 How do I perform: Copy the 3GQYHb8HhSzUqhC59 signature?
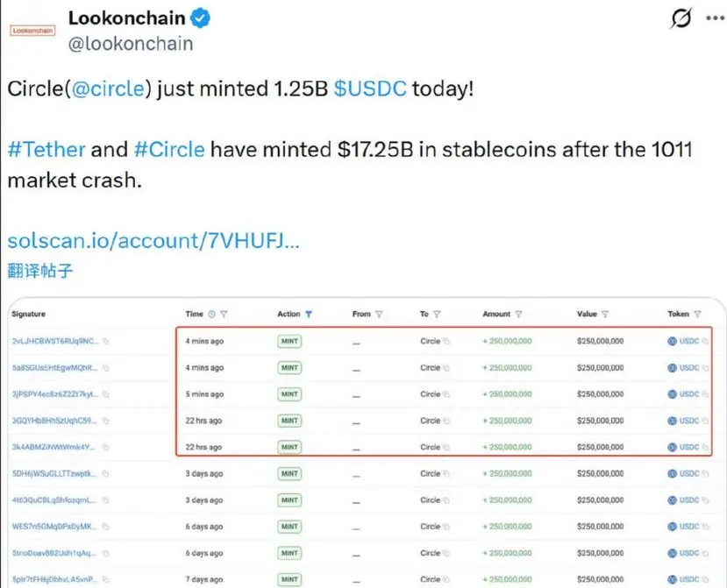click(x=105, y=421)
